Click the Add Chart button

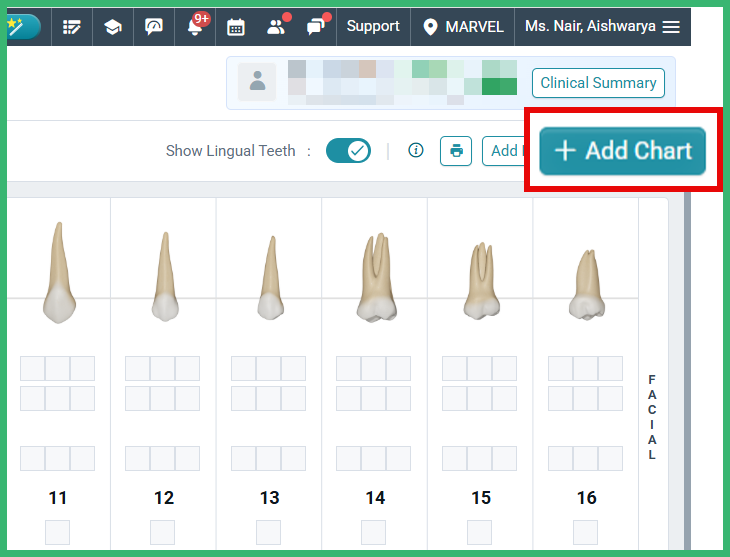[x=623, y=151]
